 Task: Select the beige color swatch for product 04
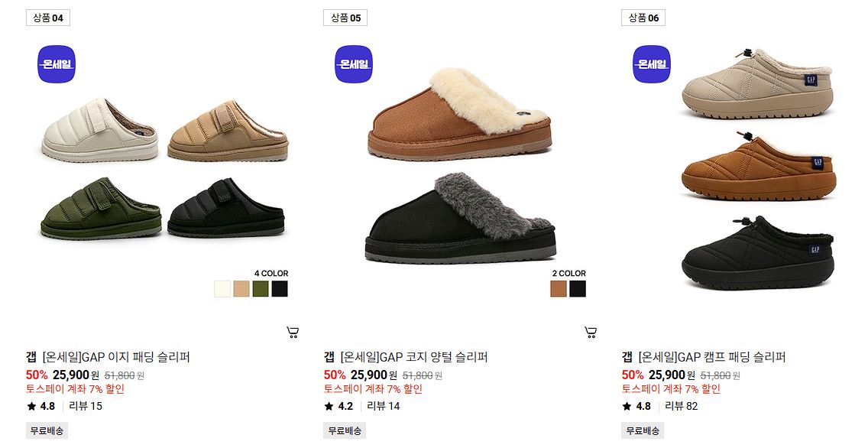[241, 289]
